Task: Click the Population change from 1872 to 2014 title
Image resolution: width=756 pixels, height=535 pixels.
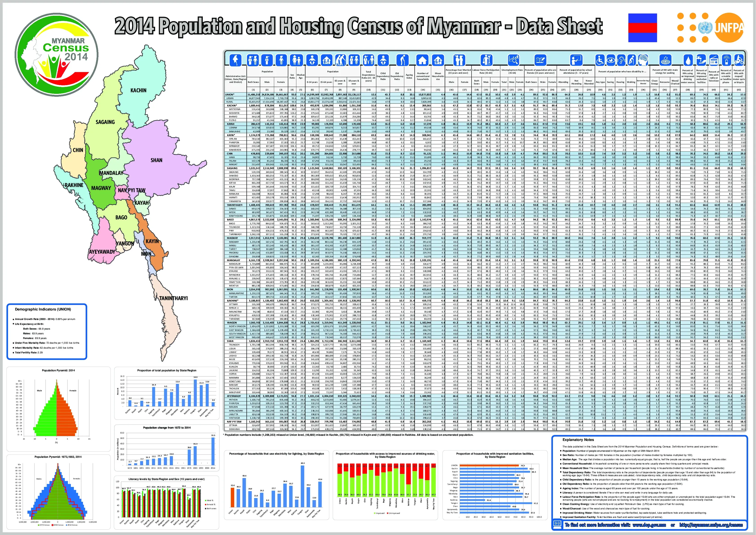Action: coord(167,428)
